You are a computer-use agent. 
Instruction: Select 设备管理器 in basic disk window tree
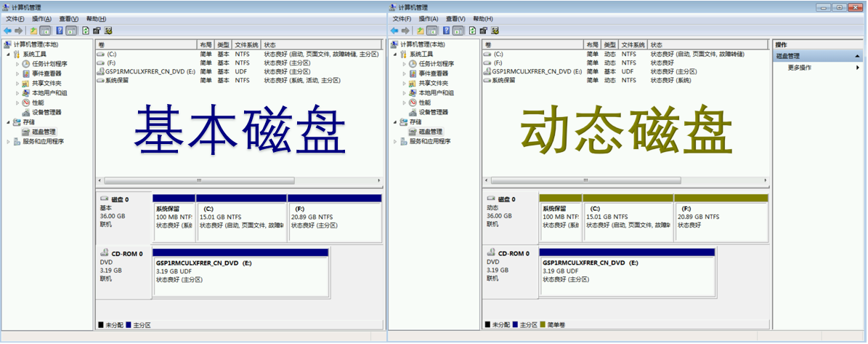coord(46,113)
